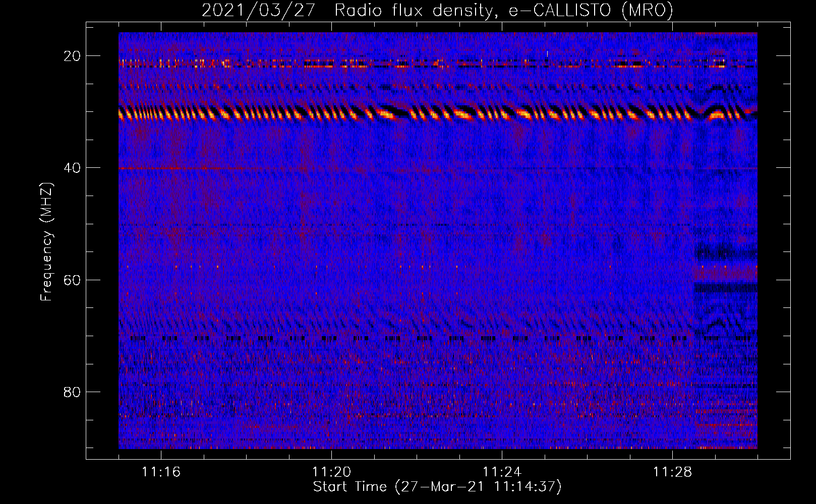Select the 80 MHz frequency tick label
The image size is (816, 504).
(x=72, y=392)
